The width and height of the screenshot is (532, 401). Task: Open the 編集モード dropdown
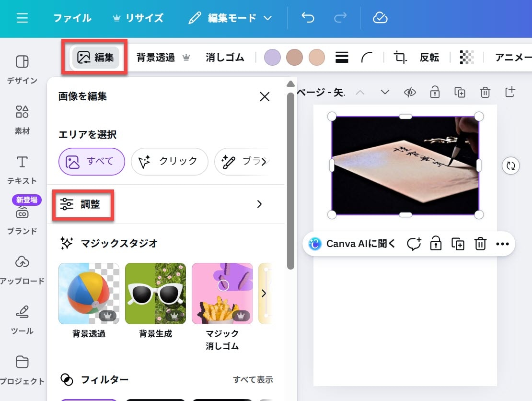(231, 18)
